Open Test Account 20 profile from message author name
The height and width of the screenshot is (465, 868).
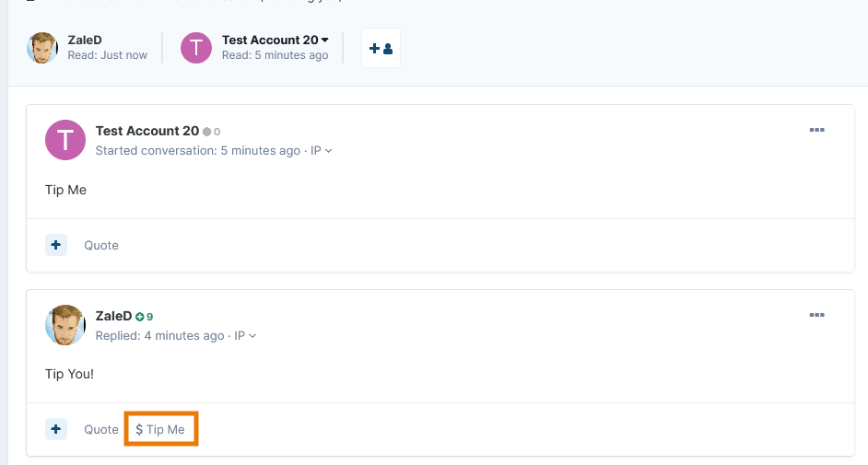(147, 131)
